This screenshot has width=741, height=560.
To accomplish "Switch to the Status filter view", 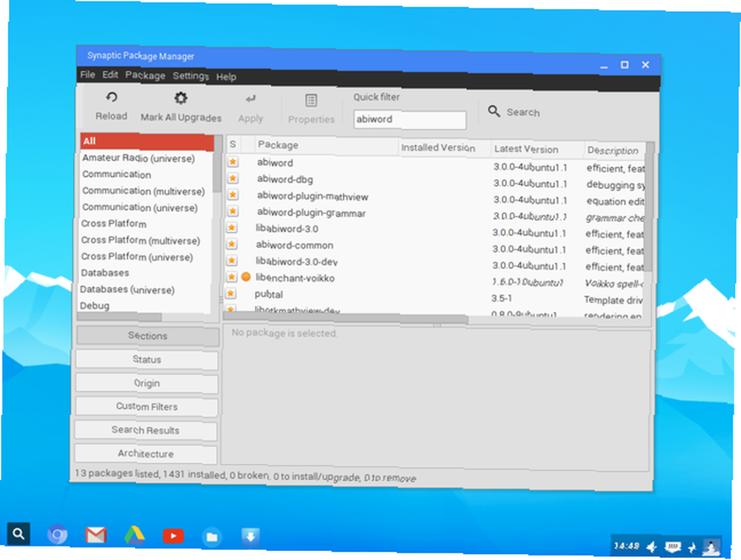I will pyautogui.click(x=147, y=359).
